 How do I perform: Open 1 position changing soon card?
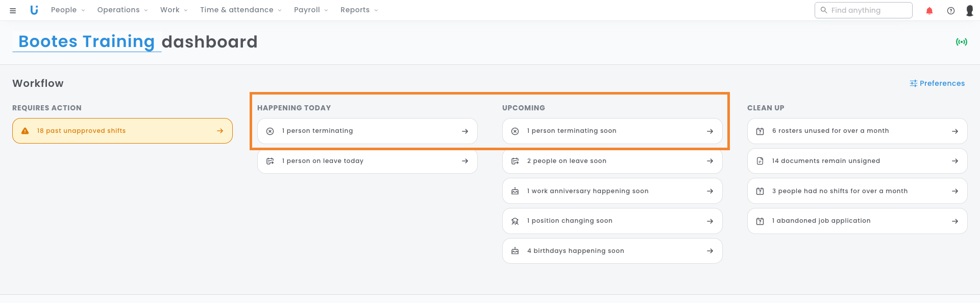(x=611, y=221)
